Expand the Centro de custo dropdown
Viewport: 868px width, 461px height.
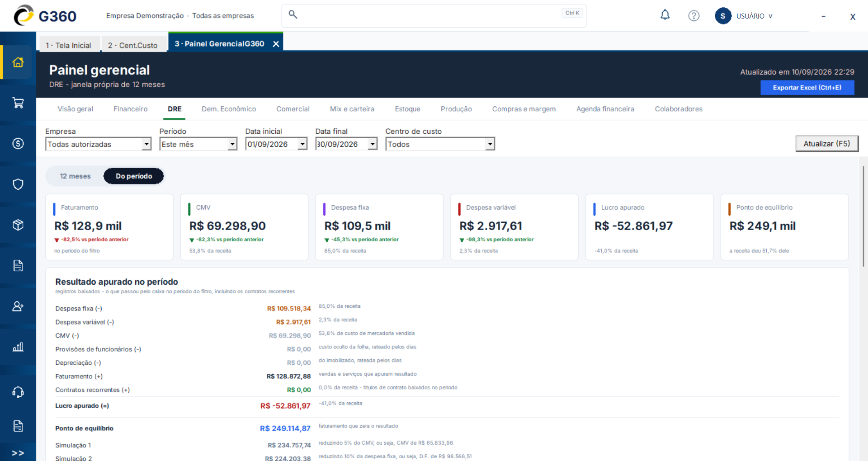point(490,144)
